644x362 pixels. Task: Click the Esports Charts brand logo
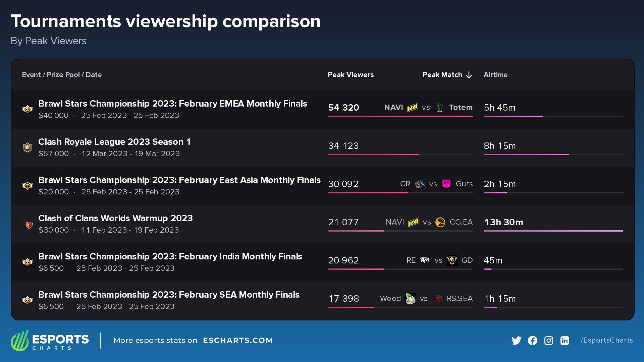coord(49,341)
